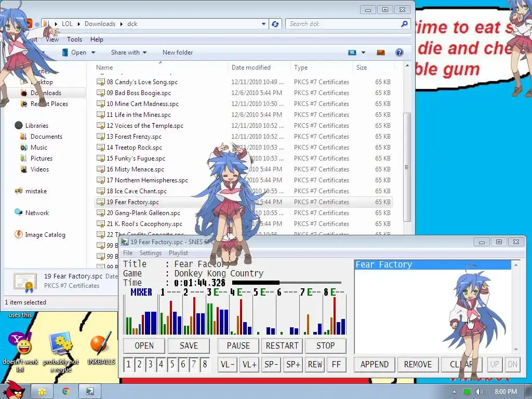Viewport: 532px width, 399px height.
Task: Click the 10 Mine Cart Madness.spc file icon
Action: (101, 103)
